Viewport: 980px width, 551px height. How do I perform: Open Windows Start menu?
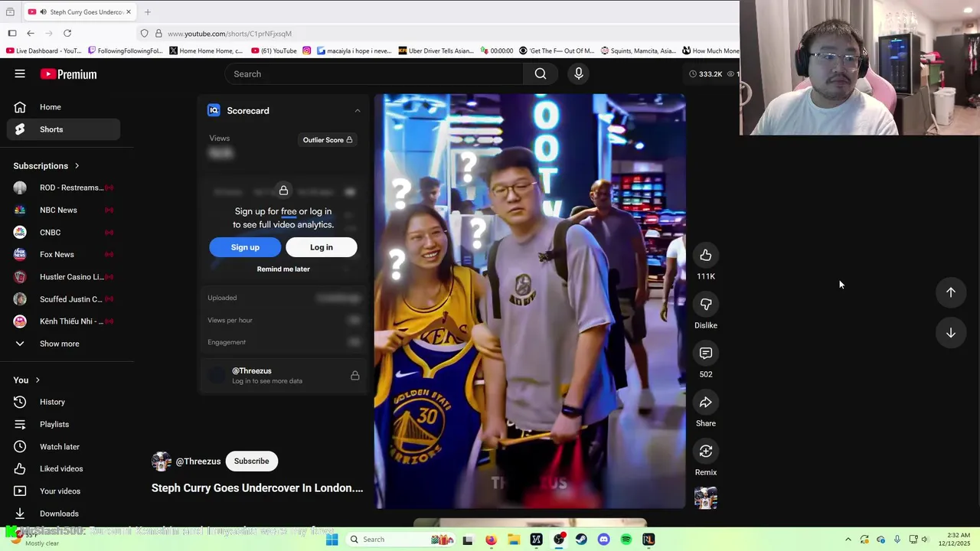point(332,540)
